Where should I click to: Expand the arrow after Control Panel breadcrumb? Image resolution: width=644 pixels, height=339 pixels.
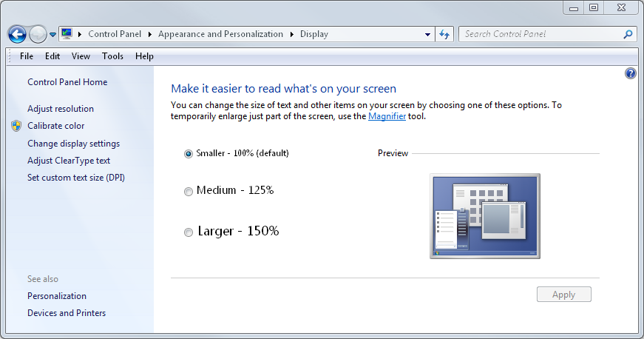click(150, 34)
